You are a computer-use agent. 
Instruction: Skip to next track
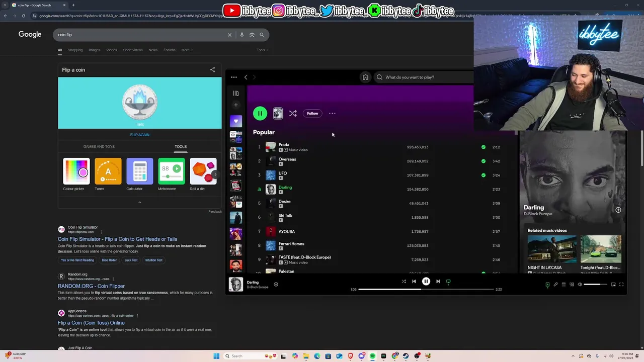438,282
